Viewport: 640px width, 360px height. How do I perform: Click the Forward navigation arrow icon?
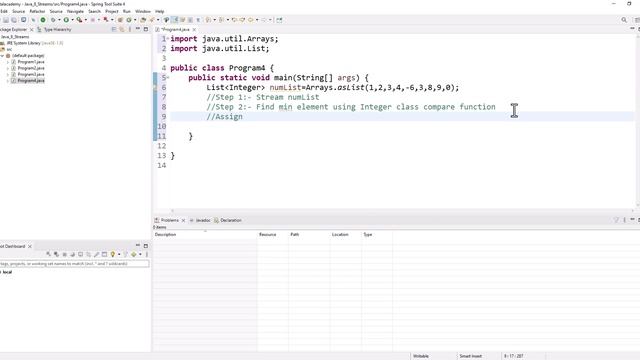click(x=264, y=20)
